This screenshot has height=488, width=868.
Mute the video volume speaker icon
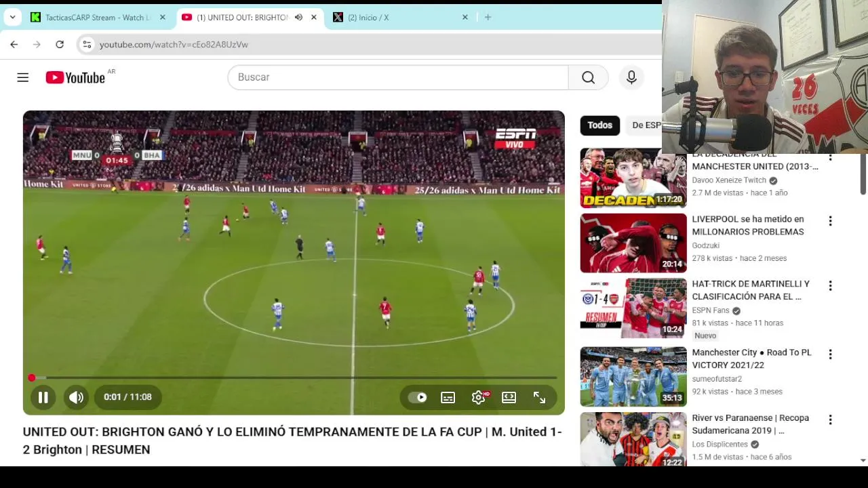77,397
